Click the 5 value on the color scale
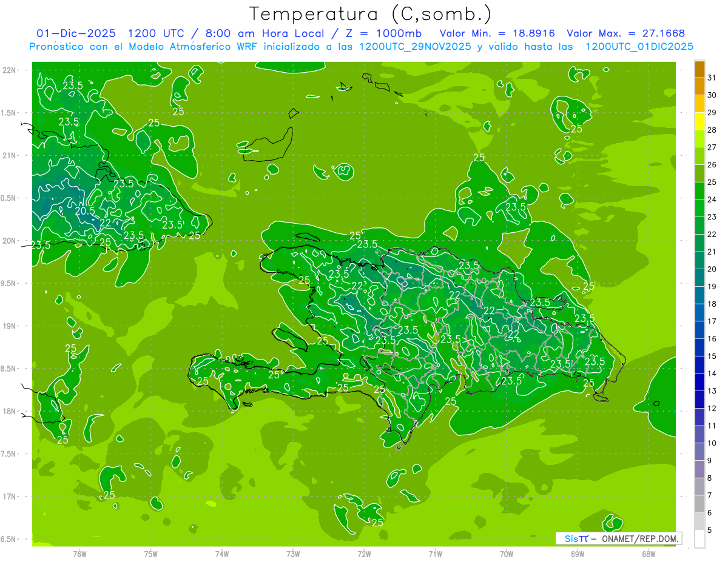Image resolution: width=728 pixels, height=562 pixels. point(709,530)
